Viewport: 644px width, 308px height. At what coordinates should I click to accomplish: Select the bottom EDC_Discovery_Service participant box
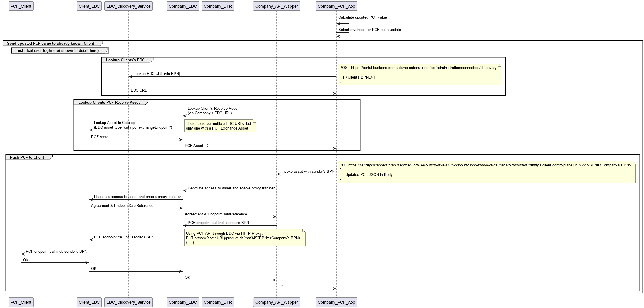click(x=128, y=302)
